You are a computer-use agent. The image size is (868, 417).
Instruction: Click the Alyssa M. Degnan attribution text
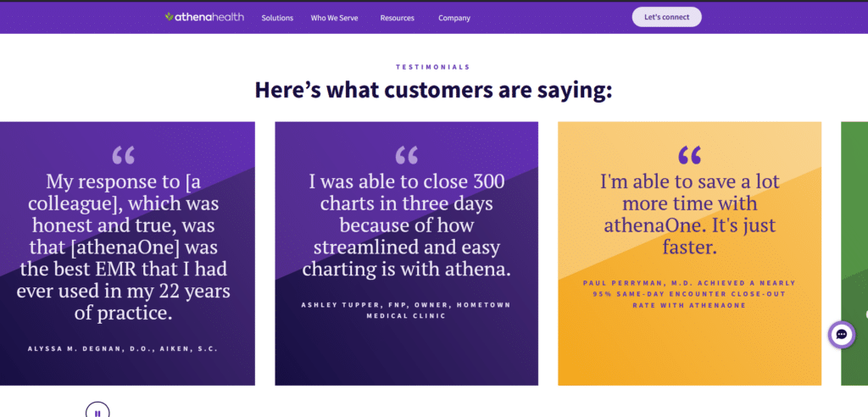124,348
